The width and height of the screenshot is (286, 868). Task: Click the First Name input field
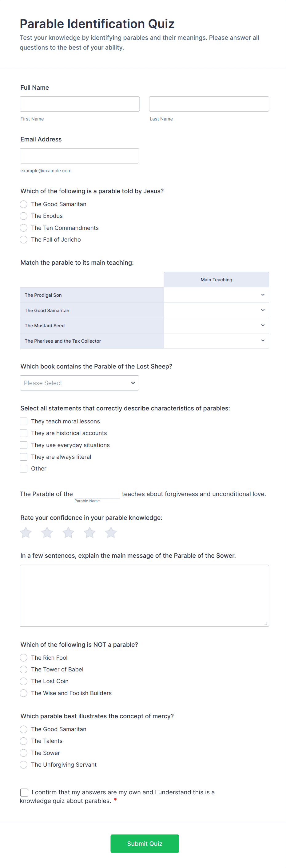80,104
